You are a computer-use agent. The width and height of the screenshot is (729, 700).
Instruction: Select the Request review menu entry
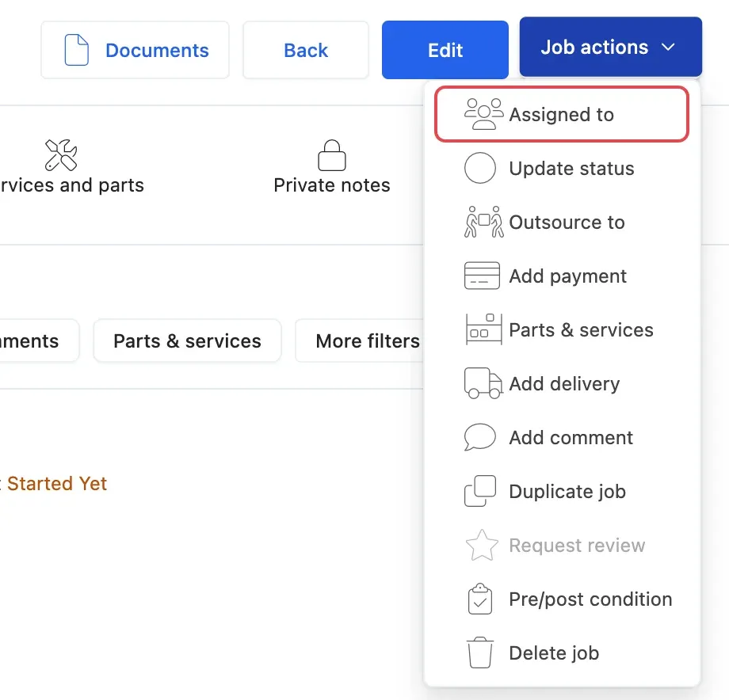[562, 545]
